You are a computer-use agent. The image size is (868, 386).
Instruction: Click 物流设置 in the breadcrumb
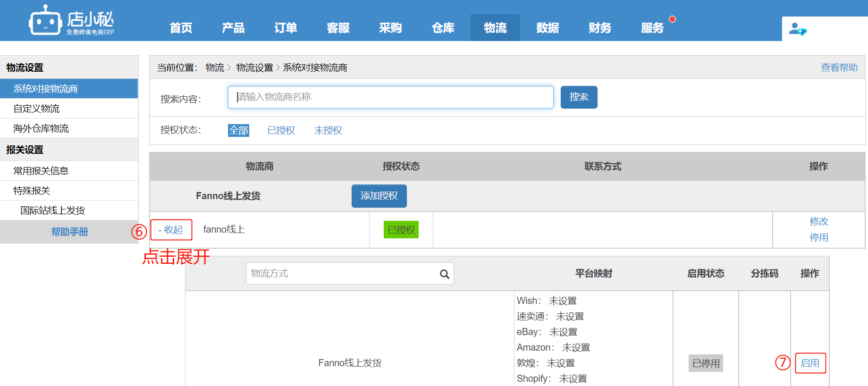coord(254,67)
